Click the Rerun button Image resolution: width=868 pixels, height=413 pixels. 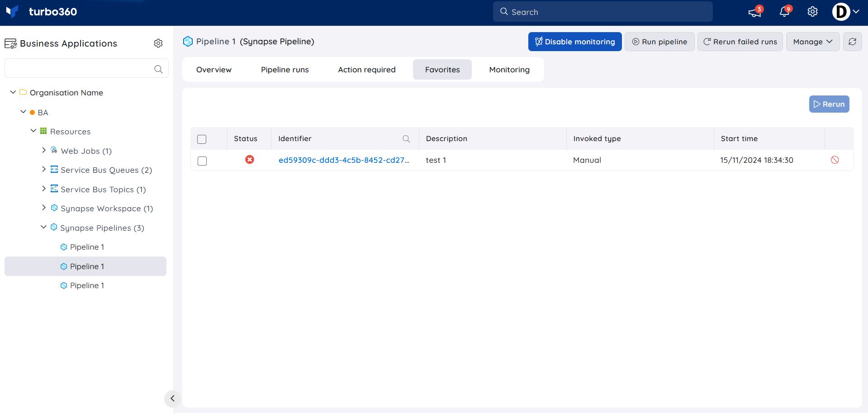coord(829,104)
